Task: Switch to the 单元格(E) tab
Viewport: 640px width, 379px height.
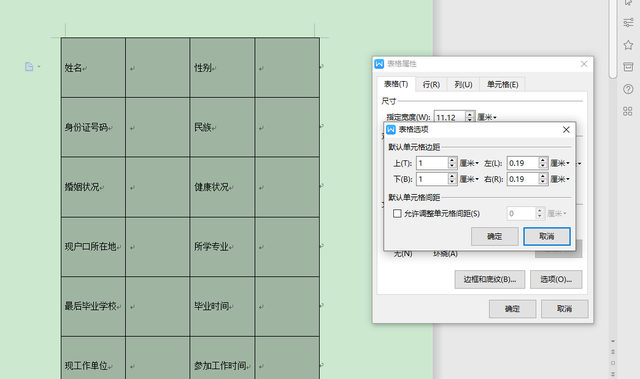Action: (502, 84)
